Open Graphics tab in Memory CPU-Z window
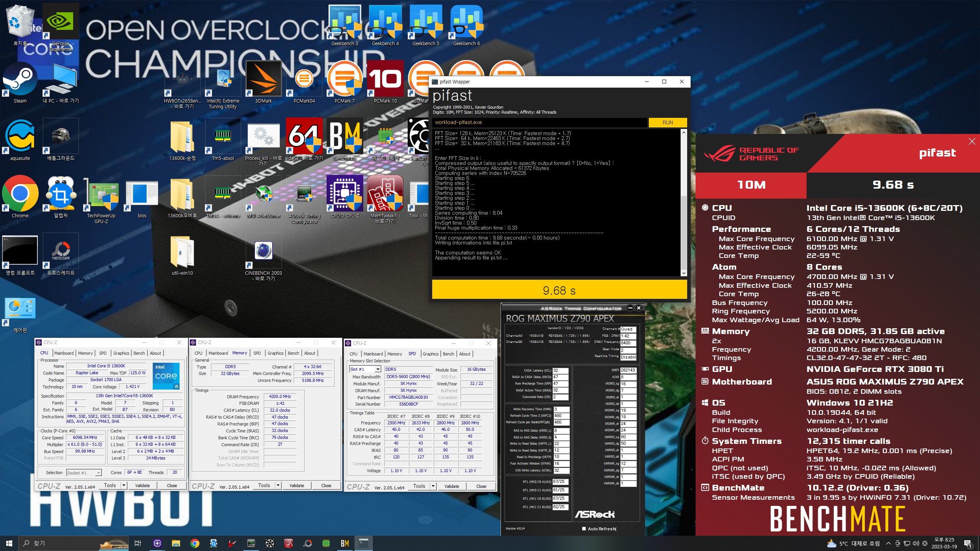980x551 pixels. coord(276,353)
